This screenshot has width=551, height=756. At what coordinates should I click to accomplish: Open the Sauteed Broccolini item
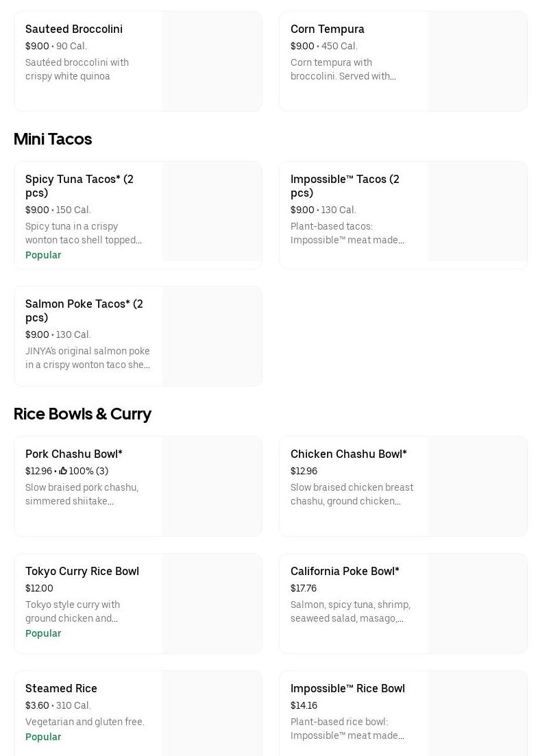tap(74, 29)
